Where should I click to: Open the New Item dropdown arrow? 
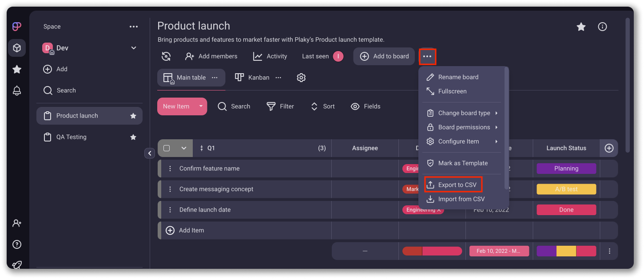(x=201, y=106)
